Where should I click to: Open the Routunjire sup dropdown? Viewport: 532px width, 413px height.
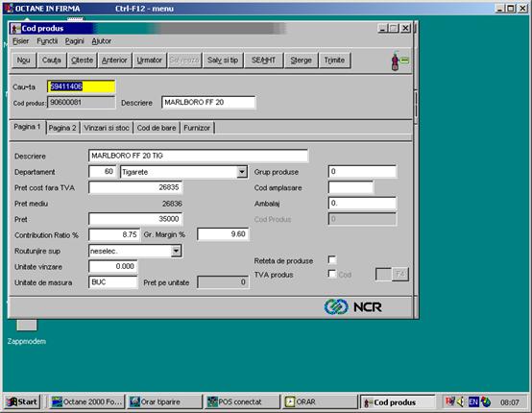(176, 251)
